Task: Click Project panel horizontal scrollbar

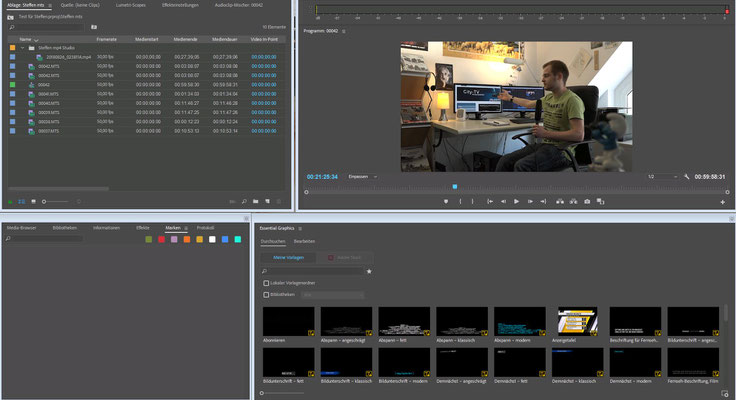Action: (58, 189)
